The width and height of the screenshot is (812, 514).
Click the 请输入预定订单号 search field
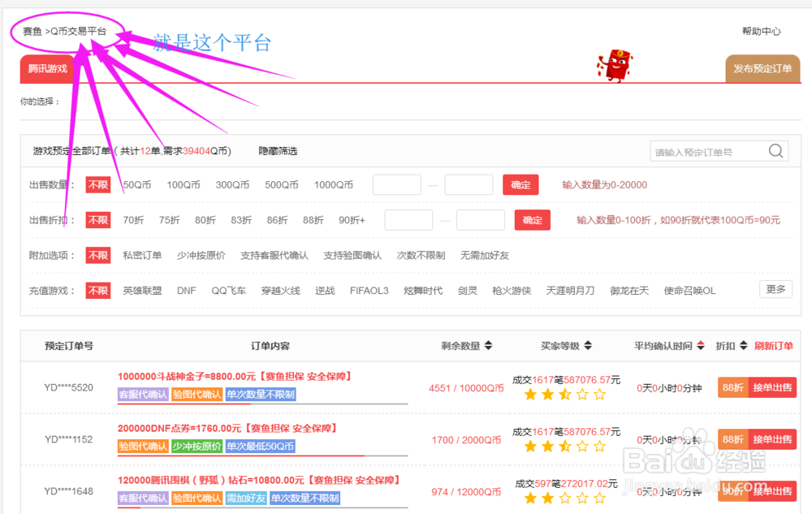point(706,151)
